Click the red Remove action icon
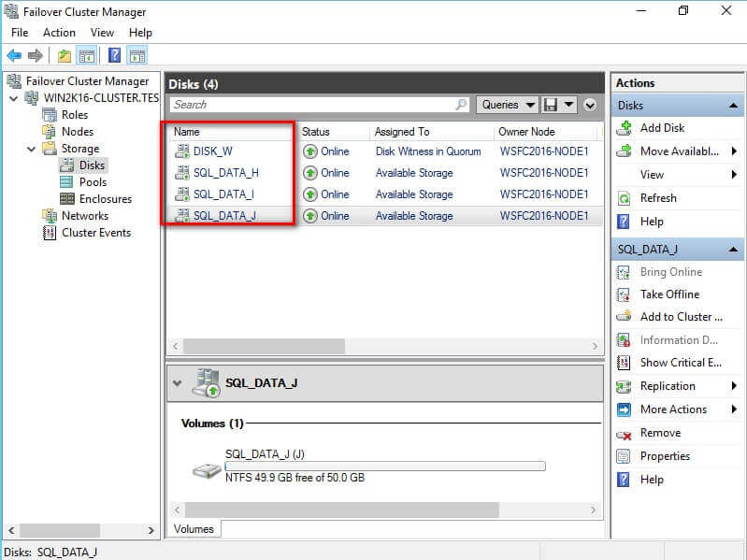Screen dimensions: 747x560 pyautogui.click(x=624, y=434)
